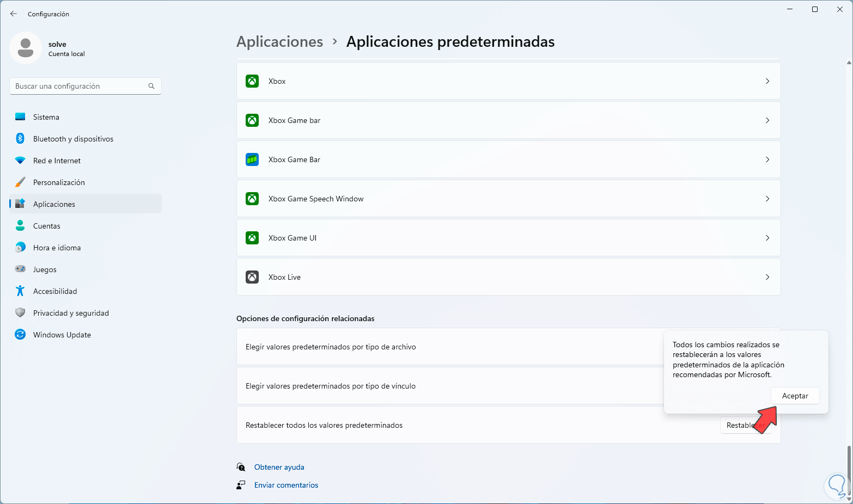Open the Obtener ayuda link
This screenshot has height=504, width=853.
click(279, 467)
